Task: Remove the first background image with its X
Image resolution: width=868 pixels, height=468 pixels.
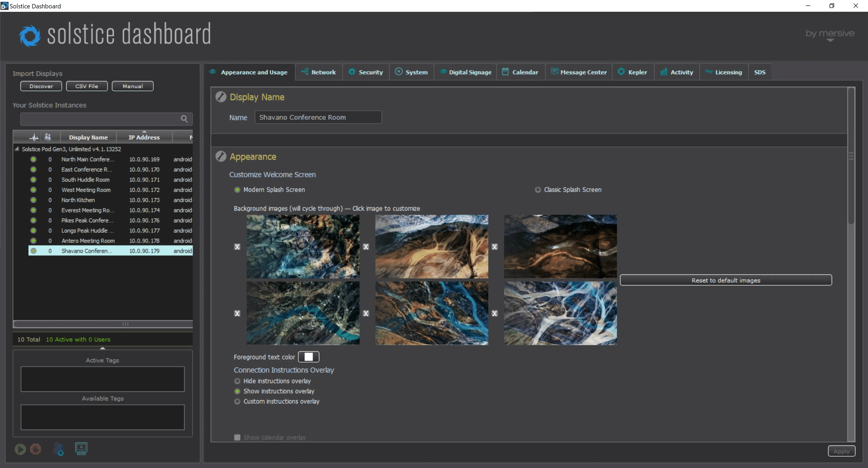Action: coord(237,247)
